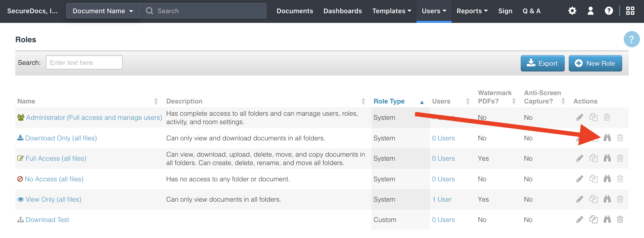The width and height of the screenshot is (644, 238).
Task: Delete the No Access role
Action: coord(620,179)
